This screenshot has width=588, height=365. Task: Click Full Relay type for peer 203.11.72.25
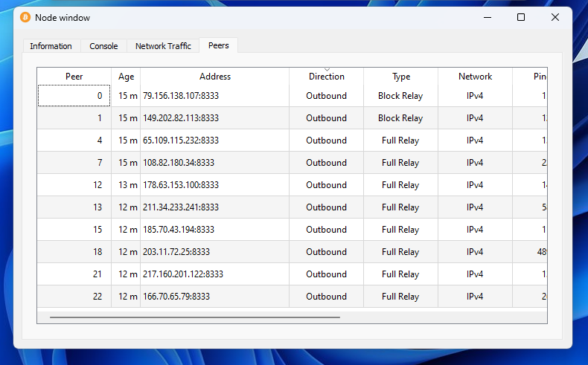coord(400,251)
